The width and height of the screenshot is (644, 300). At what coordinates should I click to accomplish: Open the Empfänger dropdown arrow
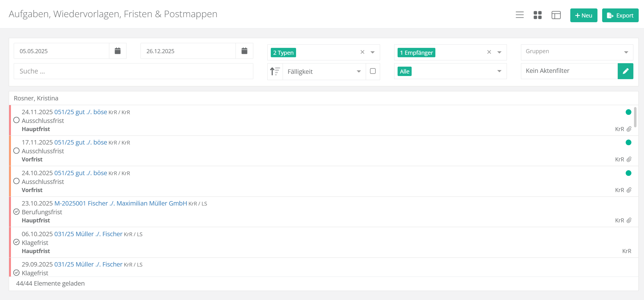[499, 52]
